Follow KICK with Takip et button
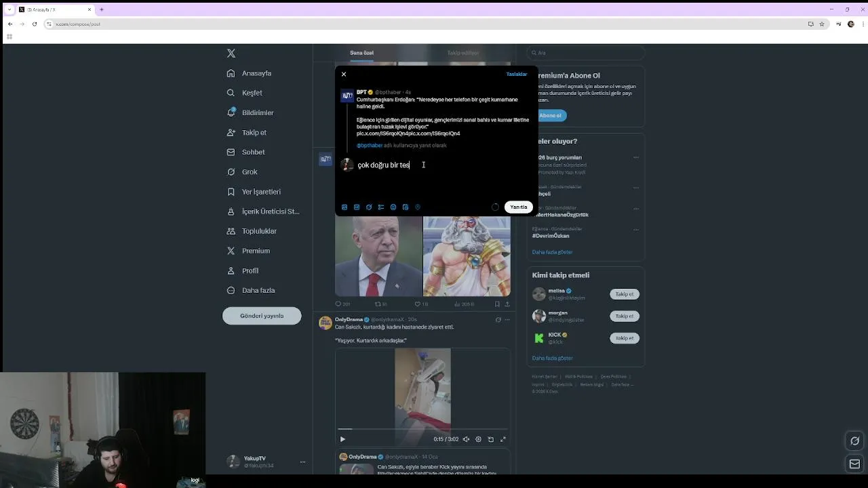 (x=625, y=338)
